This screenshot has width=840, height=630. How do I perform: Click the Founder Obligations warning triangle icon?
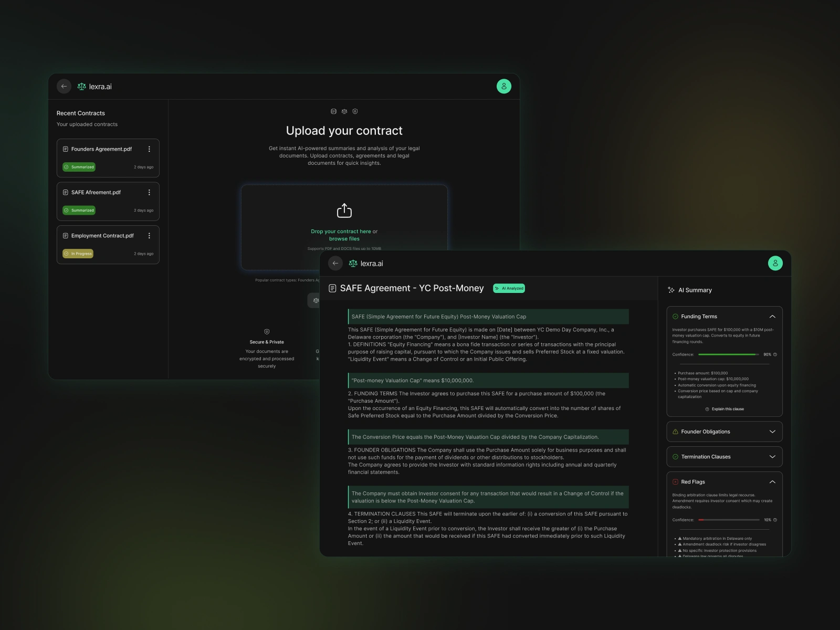(675, 432)
